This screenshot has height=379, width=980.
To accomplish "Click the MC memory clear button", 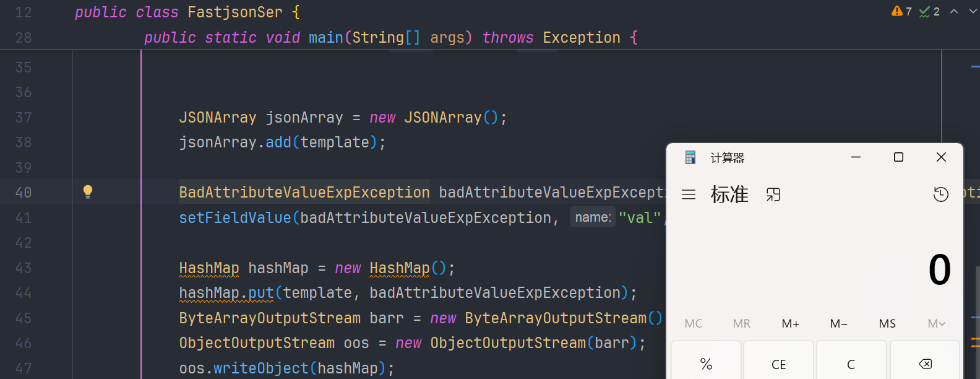I will pos(694,323).
